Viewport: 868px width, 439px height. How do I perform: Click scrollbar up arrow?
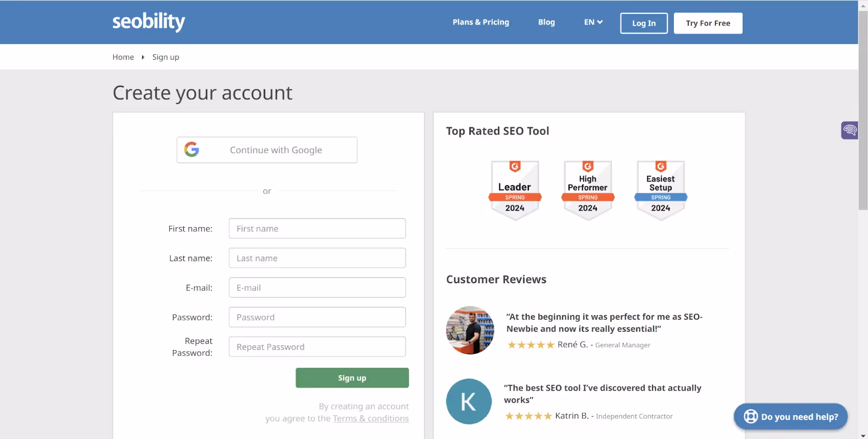[x=863, y=5]
